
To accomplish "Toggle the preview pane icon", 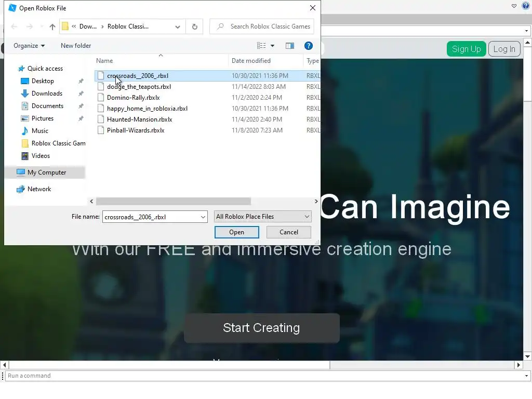I will click(x=290, y=46).
